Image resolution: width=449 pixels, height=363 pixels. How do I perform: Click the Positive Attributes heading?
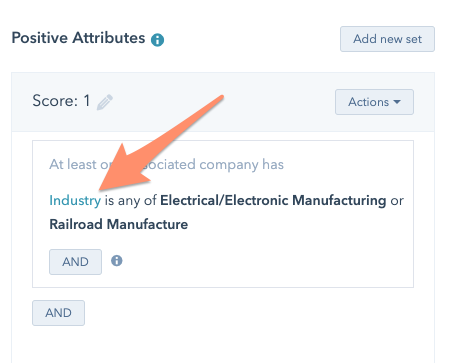[78, 38]
